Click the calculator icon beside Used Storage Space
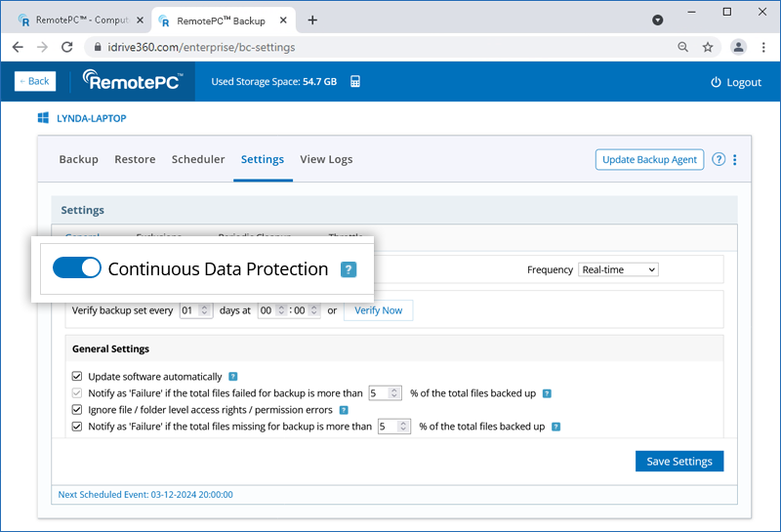 click(x=355, y=82)
